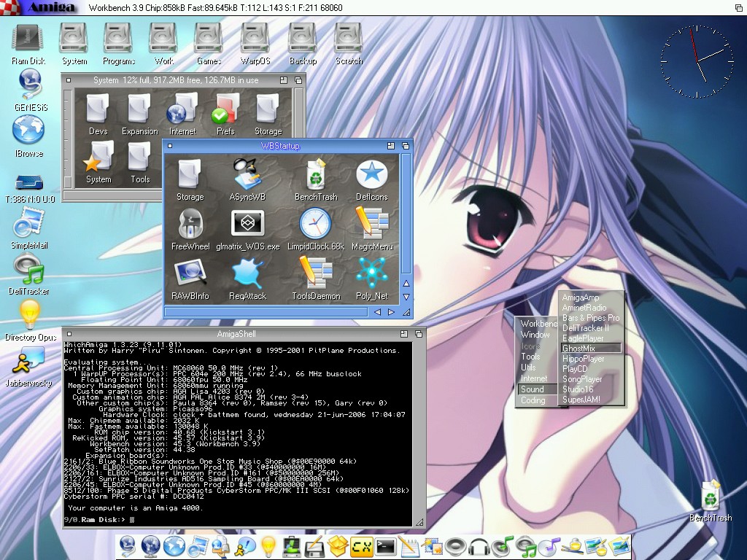Choose SuperJAM! from Sound submenu
This screenshot has height=560, width=747.
point(591,400)
